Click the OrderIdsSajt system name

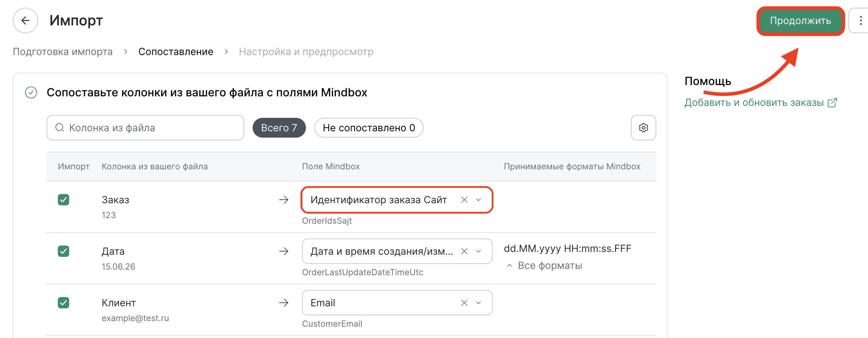(327, 221)
